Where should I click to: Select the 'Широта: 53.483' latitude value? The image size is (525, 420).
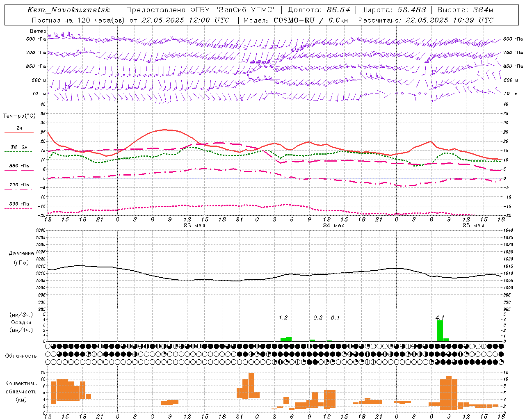click(394, 10)
